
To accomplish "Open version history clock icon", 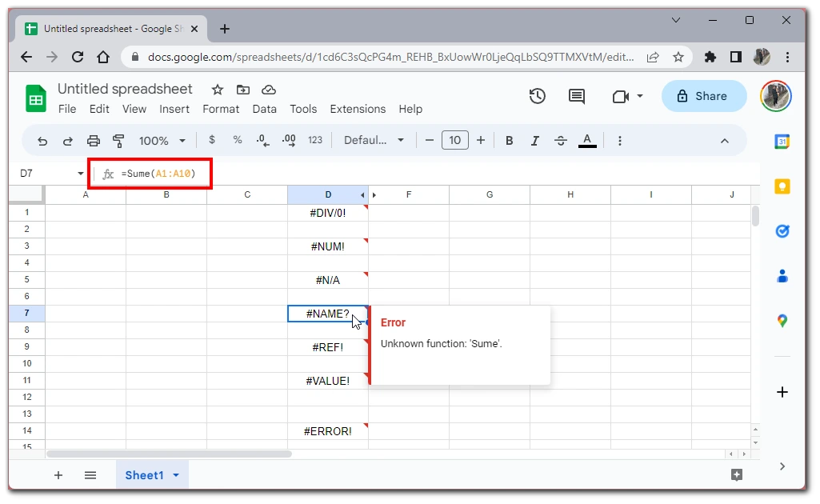I will [x=537, y=96].
